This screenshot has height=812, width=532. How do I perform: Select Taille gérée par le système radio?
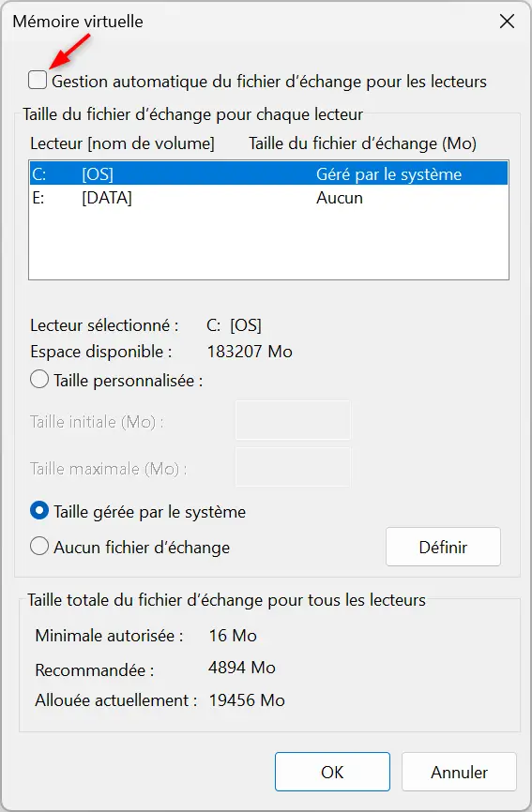point(39,511)
